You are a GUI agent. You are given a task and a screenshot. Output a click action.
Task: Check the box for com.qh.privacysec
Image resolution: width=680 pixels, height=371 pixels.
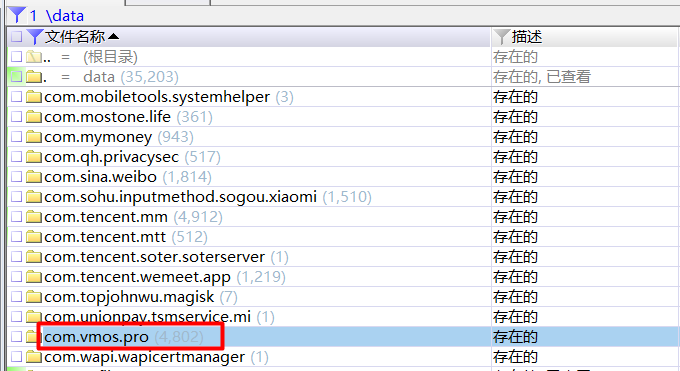click(16, 157)
